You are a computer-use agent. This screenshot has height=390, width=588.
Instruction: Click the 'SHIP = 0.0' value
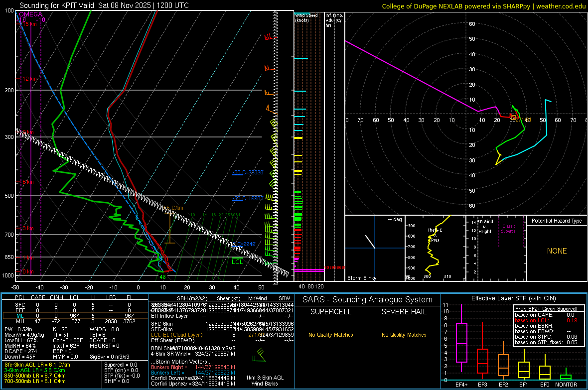pyautogui.click(x=117, y=381)
